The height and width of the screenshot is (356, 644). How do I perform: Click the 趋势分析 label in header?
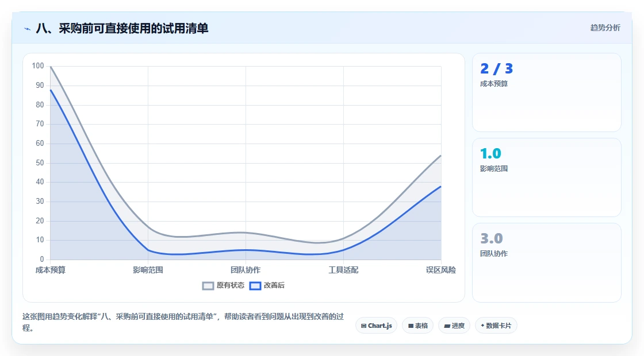coord(605,28)
